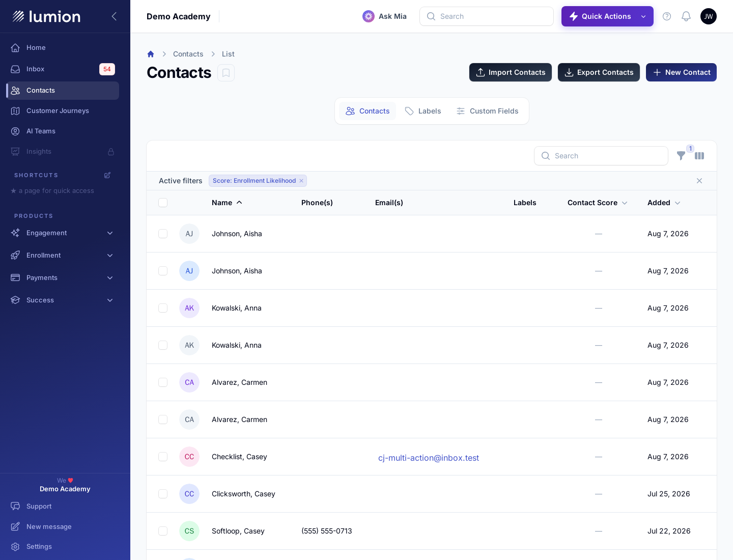The height and width of the screenshot is (560, 733).
Task: Open Settings gear icon
Action: click(15, 547)
